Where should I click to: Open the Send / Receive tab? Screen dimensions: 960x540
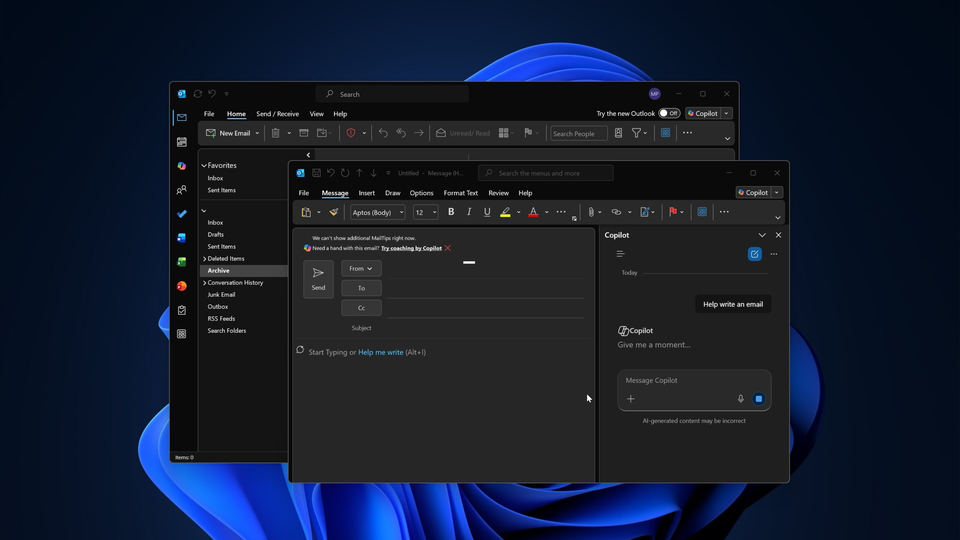pos(277,114)
